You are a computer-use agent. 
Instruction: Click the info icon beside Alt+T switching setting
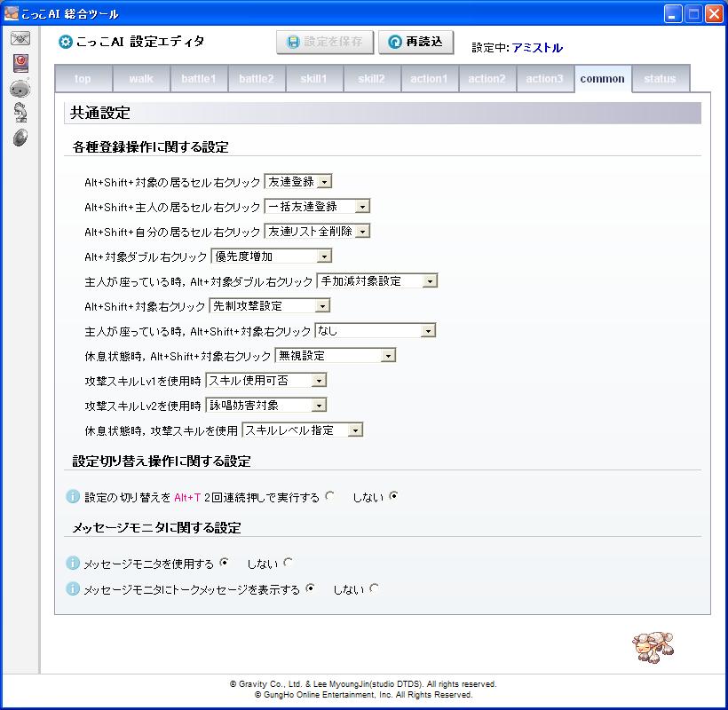click(x=74, y=497)
